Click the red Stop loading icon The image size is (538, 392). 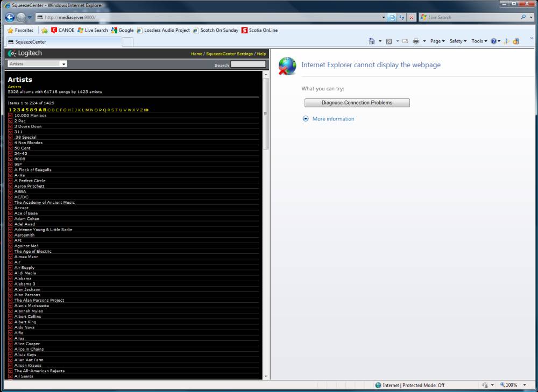pyautogui.click(x=411, y=17)
